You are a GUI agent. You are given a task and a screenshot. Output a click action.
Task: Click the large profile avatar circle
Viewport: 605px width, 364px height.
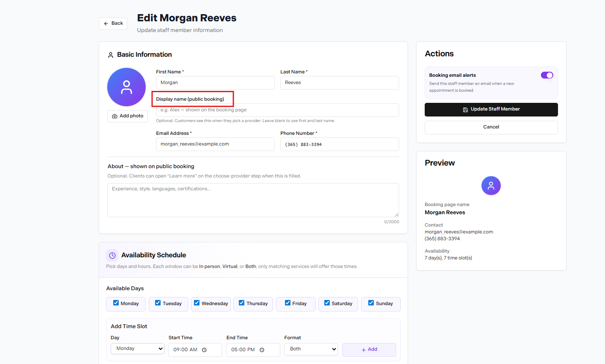[126, 87]
